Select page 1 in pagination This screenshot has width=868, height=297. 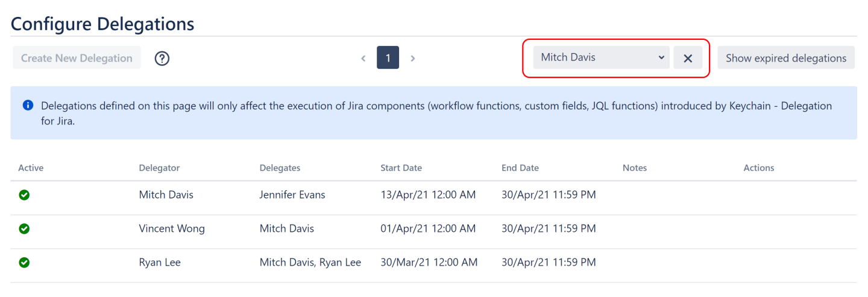(x=388, y=58)
